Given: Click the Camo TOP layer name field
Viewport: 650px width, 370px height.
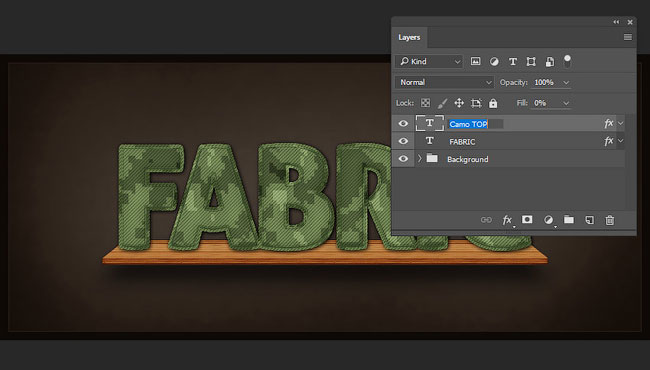Looking at the screenshot, I should (476, 124).
